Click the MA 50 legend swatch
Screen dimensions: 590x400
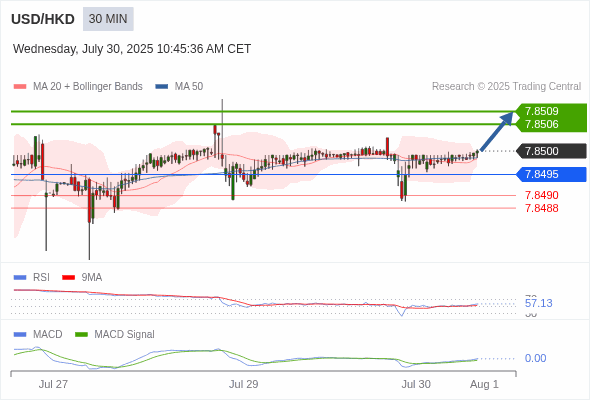click(162, 87)
